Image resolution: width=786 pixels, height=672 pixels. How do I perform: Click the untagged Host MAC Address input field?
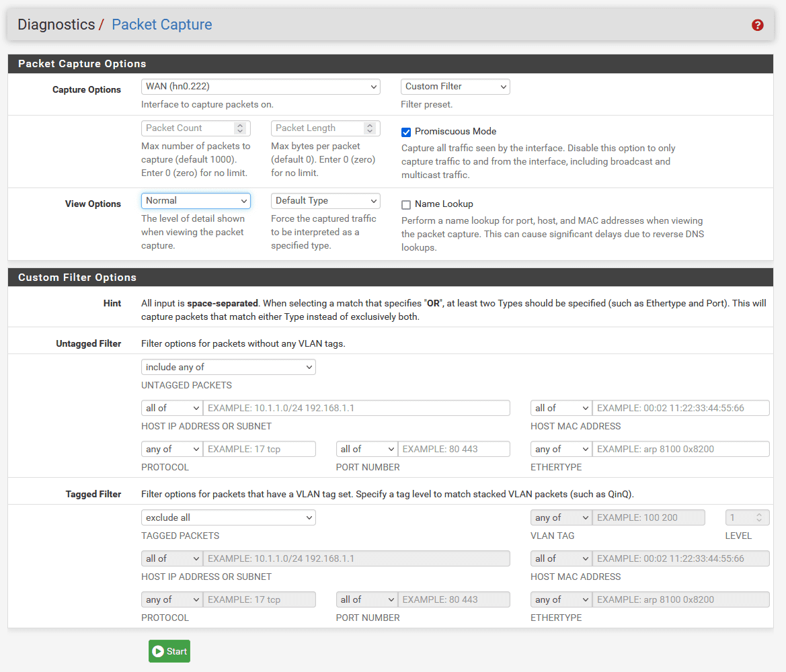[x=680, y=409]
